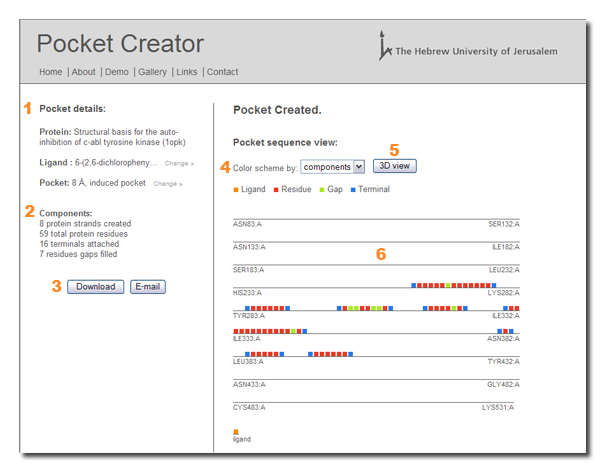This screenshot has height=472, width=605.
Task: Go to the Home page
Action: point(51,72)
